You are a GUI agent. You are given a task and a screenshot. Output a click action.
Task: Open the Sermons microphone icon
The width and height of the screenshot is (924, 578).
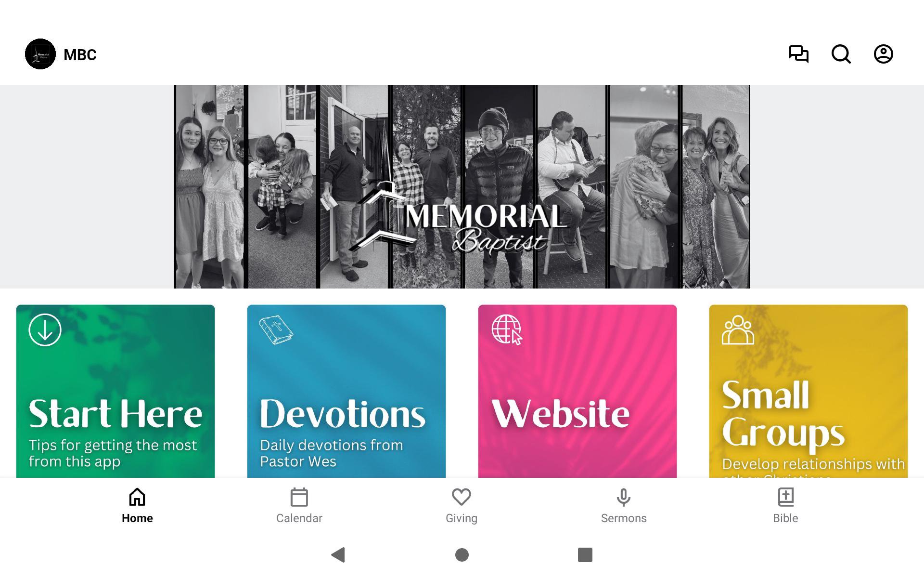[x=624, y=497]
